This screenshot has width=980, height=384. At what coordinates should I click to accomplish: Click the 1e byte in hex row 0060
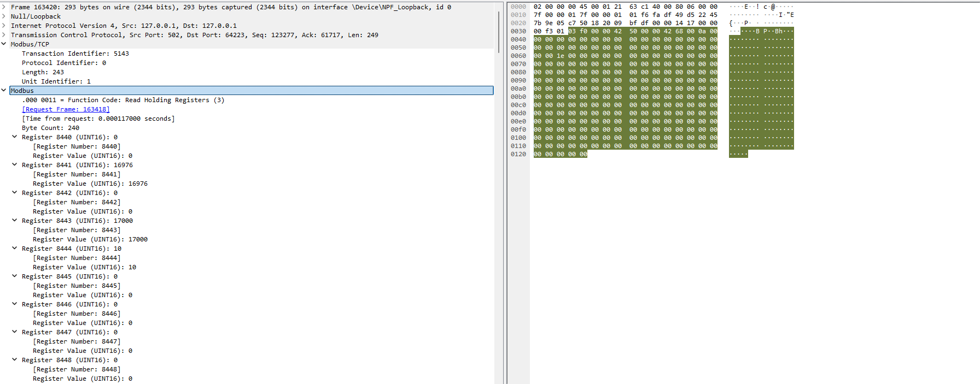(561, 56)
